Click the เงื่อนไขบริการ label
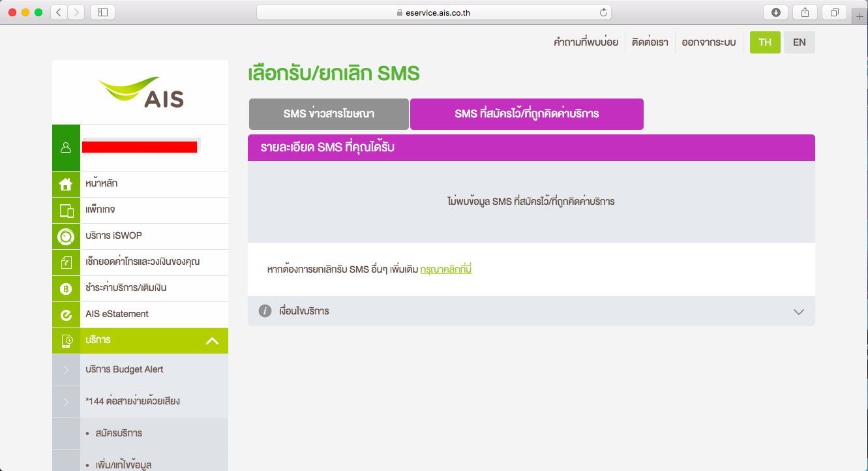Image resolution: width=868 pixels, height=471 pixels. 304,311
